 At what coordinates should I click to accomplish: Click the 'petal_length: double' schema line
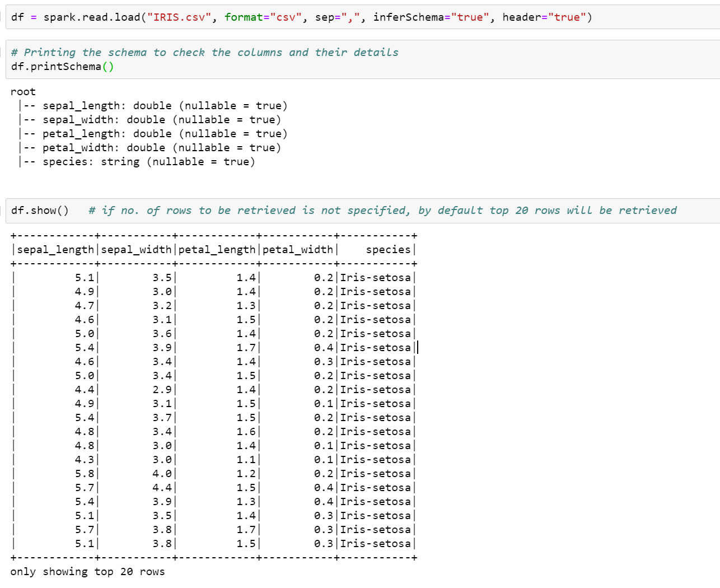[154, 134]
